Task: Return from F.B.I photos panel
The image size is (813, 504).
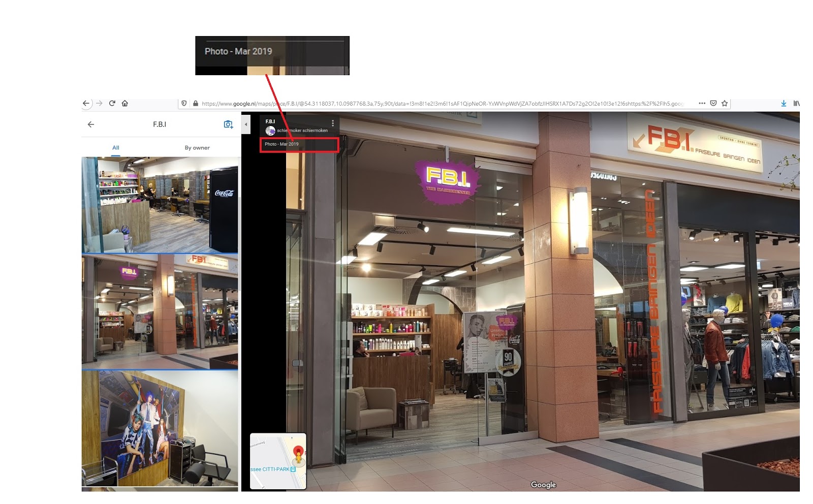Action: point(91,124)
